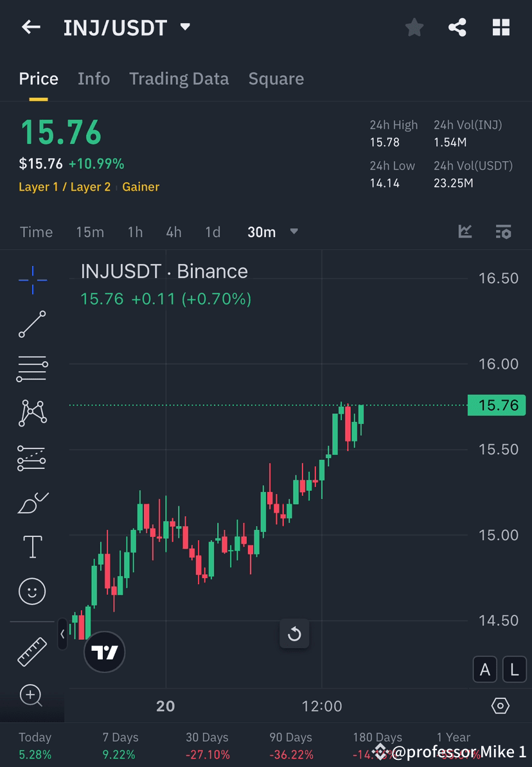Toggle the L log scale button
The width and height of the screenshot is (532, 767).
click(514, 669)
